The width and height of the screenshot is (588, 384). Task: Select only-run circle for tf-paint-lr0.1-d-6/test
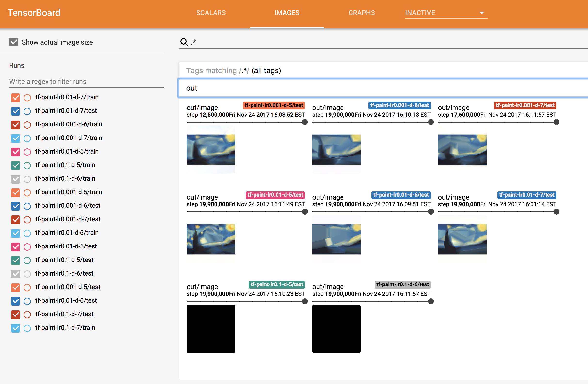click(x=27, y=274)
